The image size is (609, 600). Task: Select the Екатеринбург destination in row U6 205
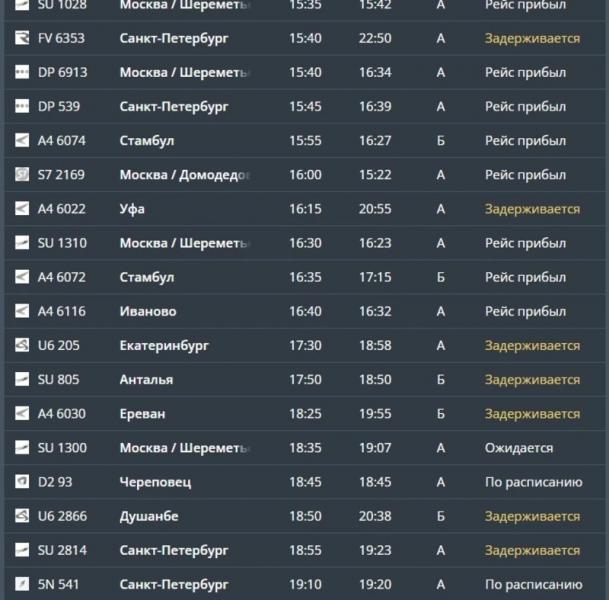164,346
